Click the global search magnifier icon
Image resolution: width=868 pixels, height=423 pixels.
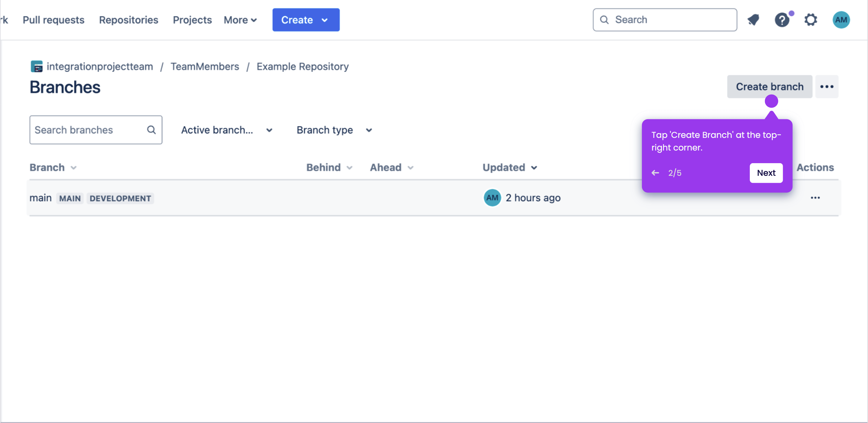tap(604, 20)
